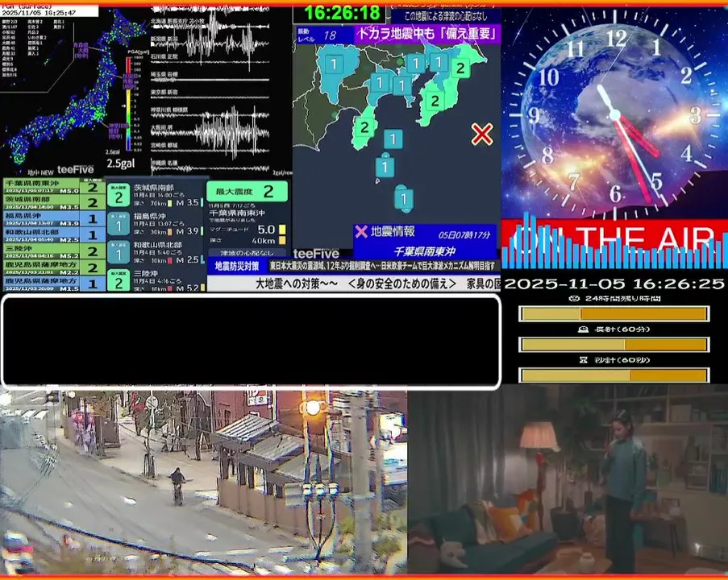Click the 長針(60分) progress bar

click(614, 345)
